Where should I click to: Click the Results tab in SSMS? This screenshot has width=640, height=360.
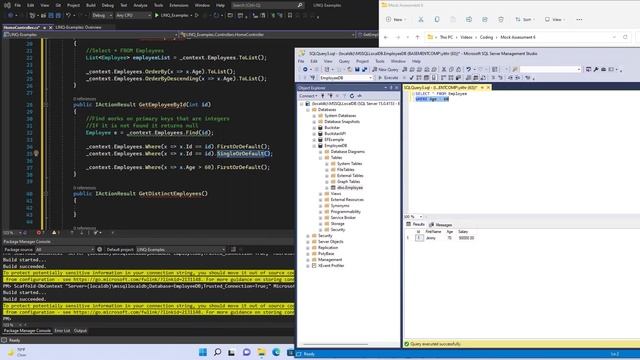tap(416, 224)
